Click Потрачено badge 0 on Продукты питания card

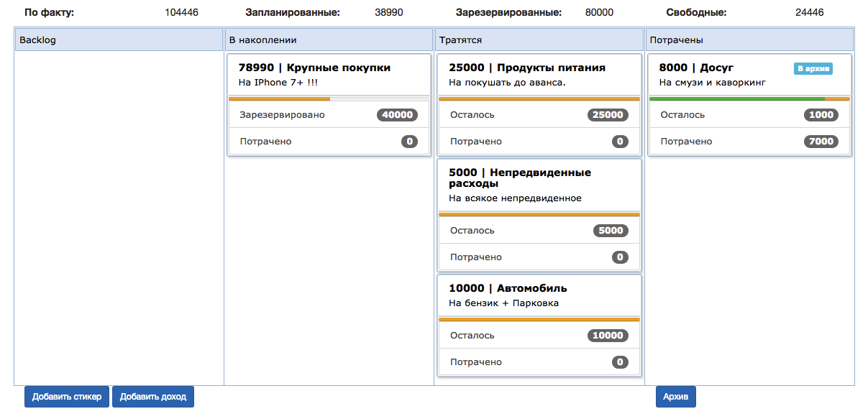click(620, 142)
